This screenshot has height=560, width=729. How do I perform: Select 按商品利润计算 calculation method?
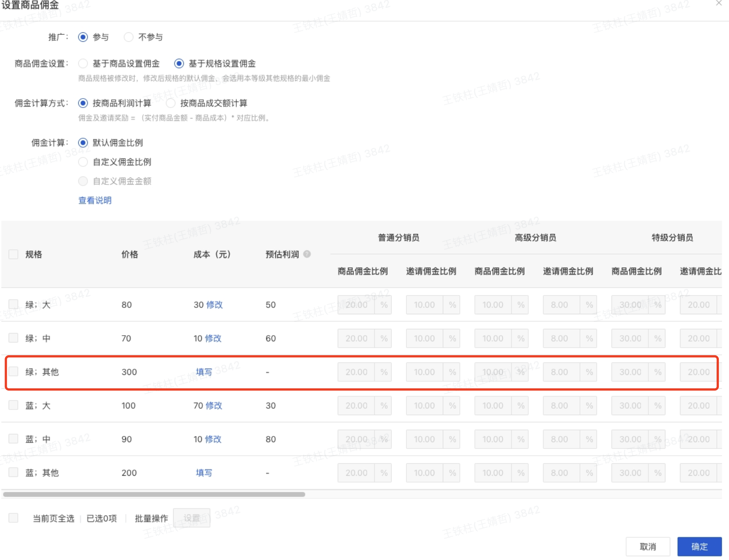tap(83, 103)
